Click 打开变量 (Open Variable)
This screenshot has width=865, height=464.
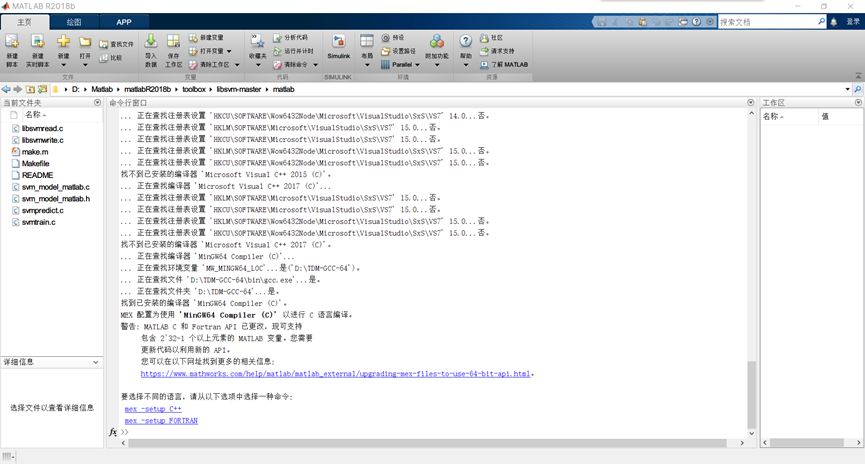[206, 51]
